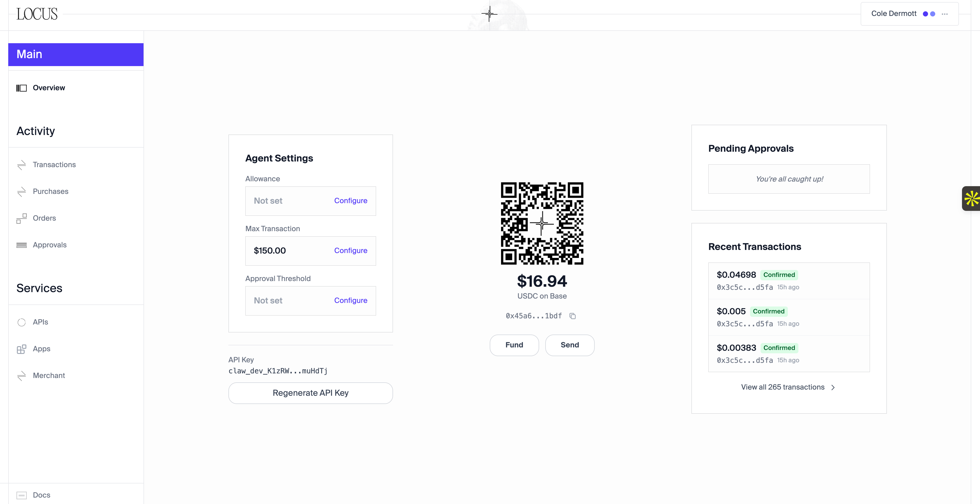980x504 pixels.
Task: Click the Pending Approvals heading
Action: coord(751,148)
